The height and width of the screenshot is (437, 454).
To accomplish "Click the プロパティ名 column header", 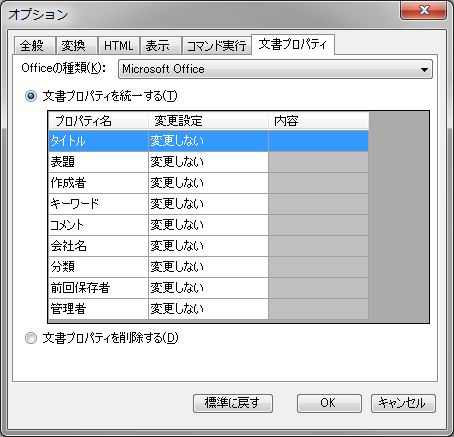I will click(98, 121).
